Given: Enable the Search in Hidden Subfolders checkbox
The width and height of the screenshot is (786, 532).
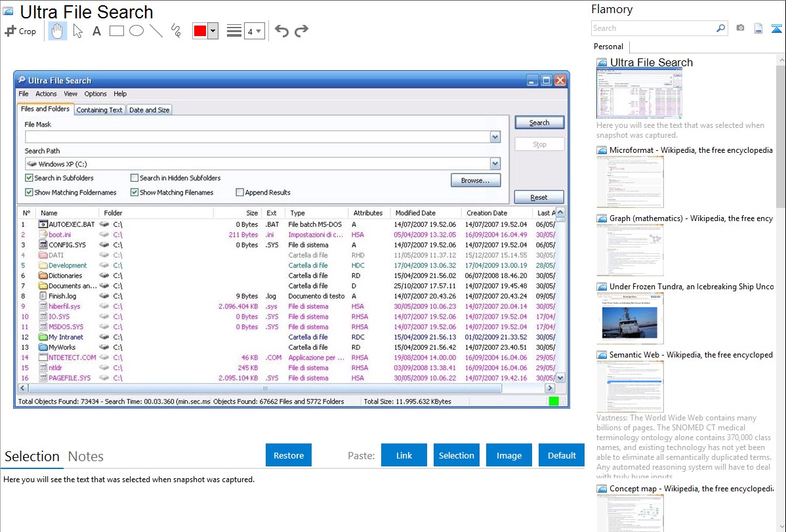Looking at the screenshot, I should (x=134, y=178).
